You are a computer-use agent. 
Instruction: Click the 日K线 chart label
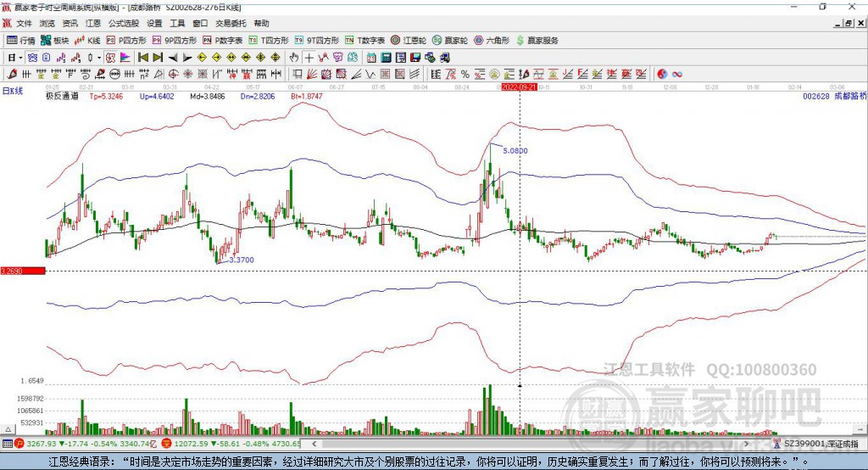point(13,91)
